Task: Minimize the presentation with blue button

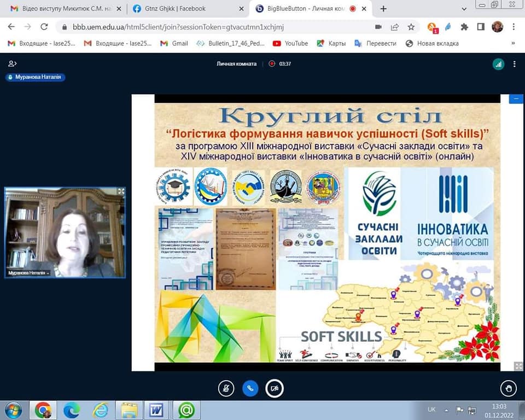Action: pos(516,99)
